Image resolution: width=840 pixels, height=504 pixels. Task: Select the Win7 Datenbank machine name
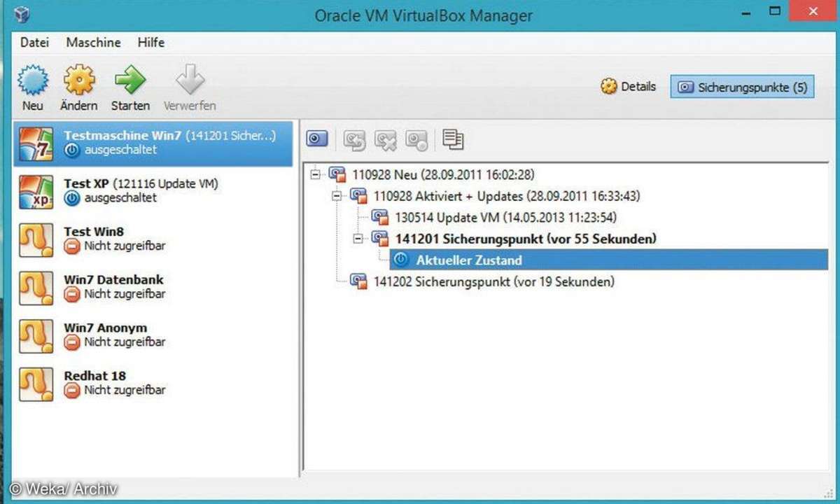[x=113, y=280]
